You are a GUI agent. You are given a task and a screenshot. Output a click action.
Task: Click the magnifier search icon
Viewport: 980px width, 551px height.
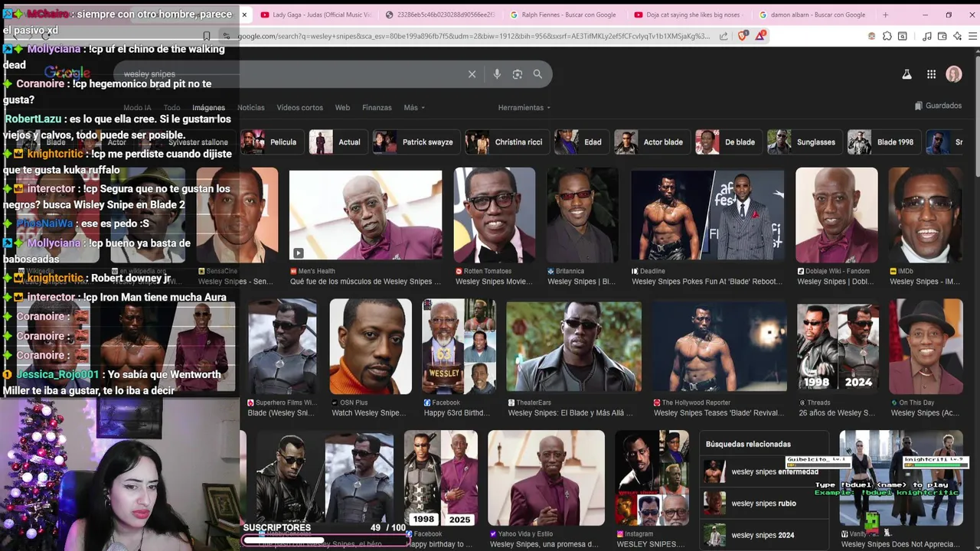[537, 74]
